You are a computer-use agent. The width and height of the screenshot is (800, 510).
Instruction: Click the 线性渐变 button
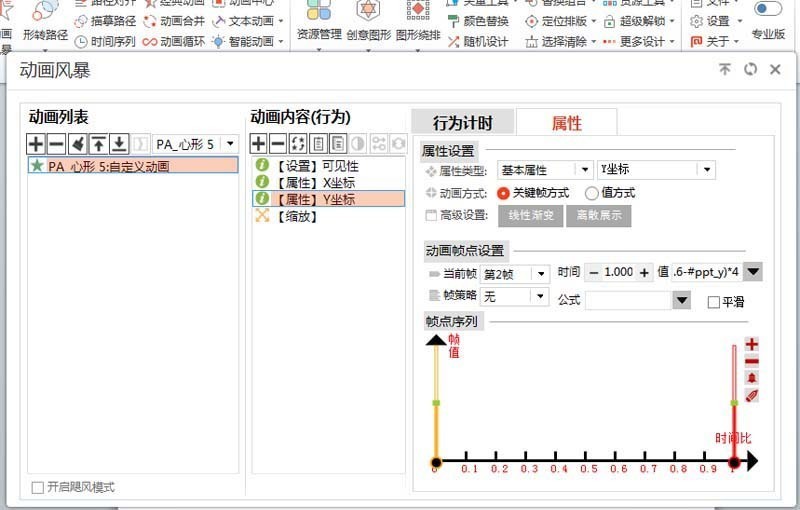(531, 216)
